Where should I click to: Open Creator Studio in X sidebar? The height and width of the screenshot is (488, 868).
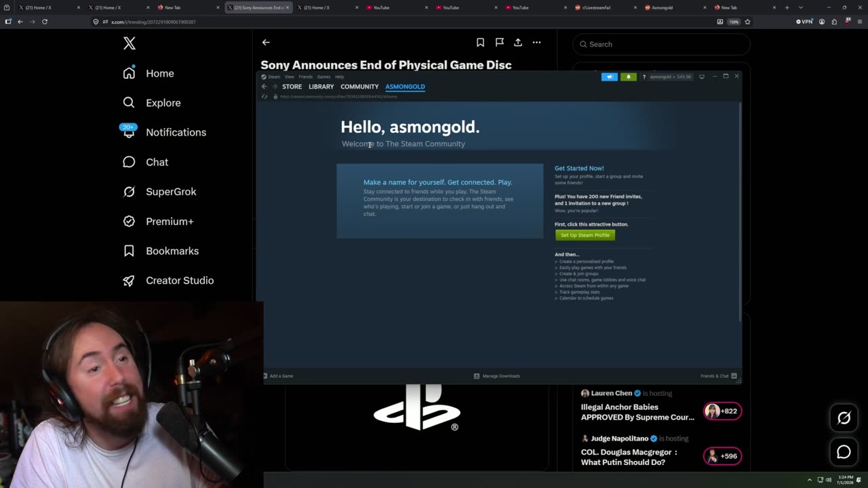[167, 281]
